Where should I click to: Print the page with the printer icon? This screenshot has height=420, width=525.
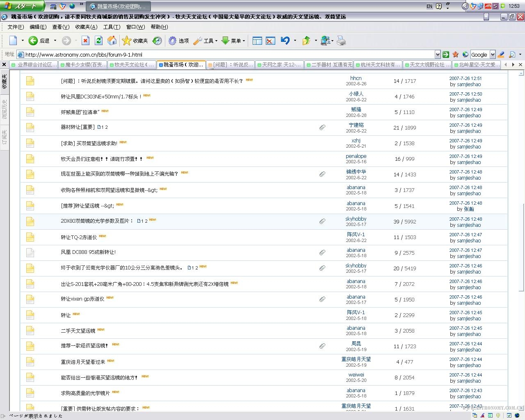(x=341, y=41)
